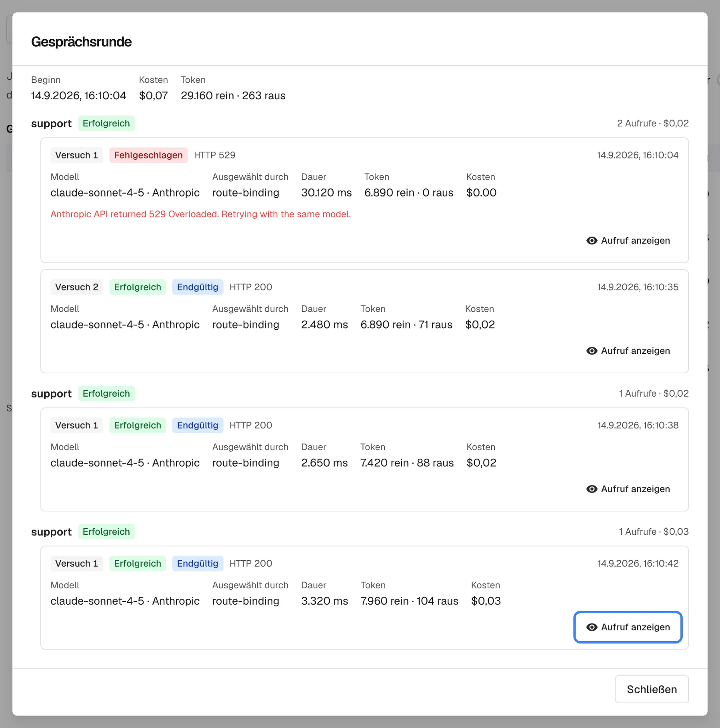Click 'route-binding' in the 3.320 ms attempt
720x728 pixels.
click(246, 601)
